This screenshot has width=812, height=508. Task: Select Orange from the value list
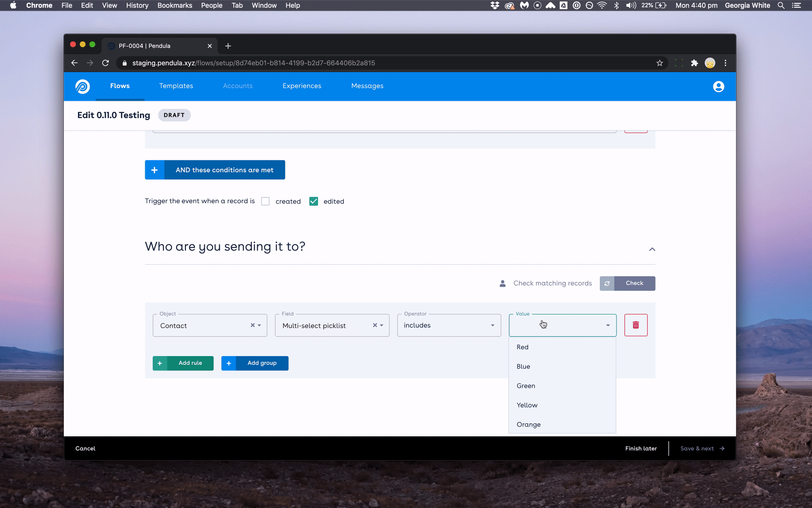pyautogui.click(x=562, y=425)
